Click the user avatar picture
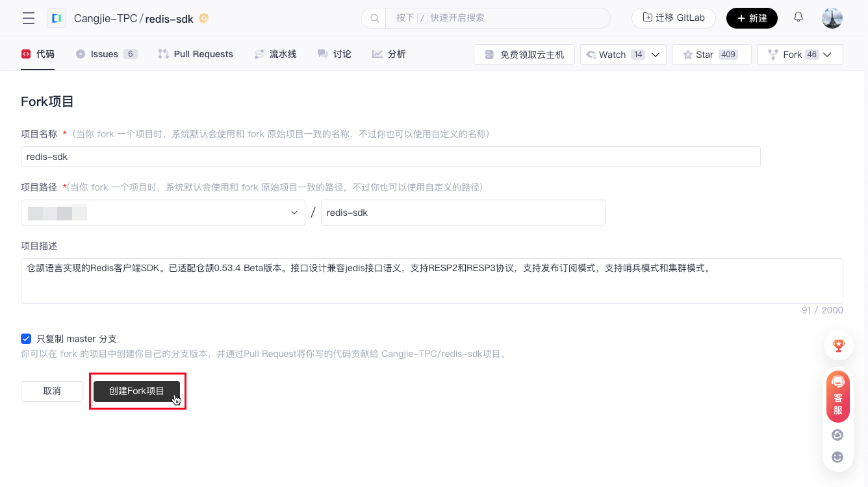Viewport: 868px width, 487px height. click(x=832, y=18)
